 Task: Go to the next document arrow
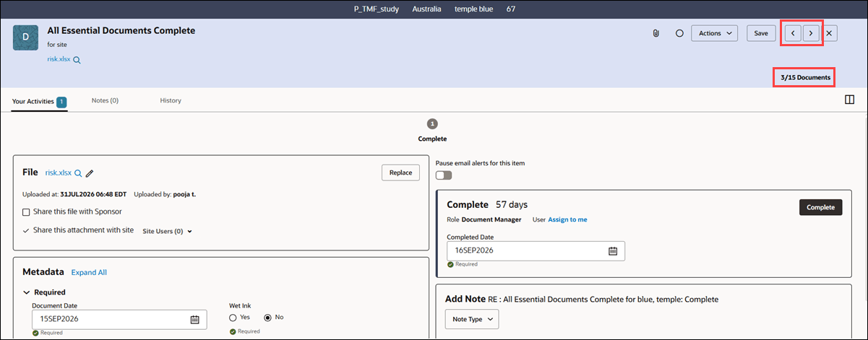(x=812, y=33)
